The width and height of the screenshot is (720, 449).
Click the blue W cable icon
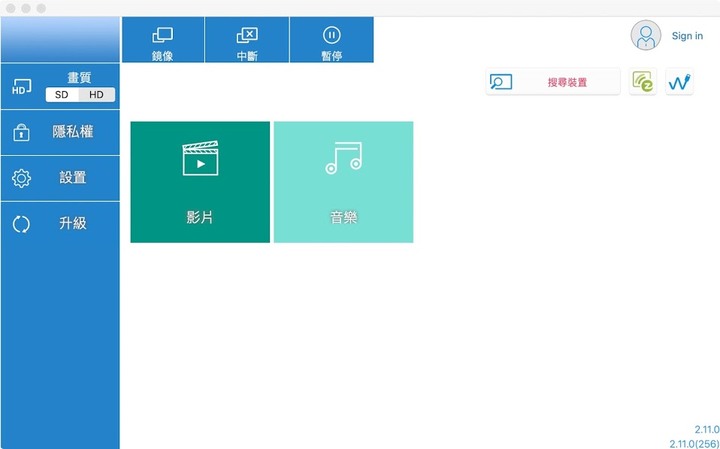point(680,82)
